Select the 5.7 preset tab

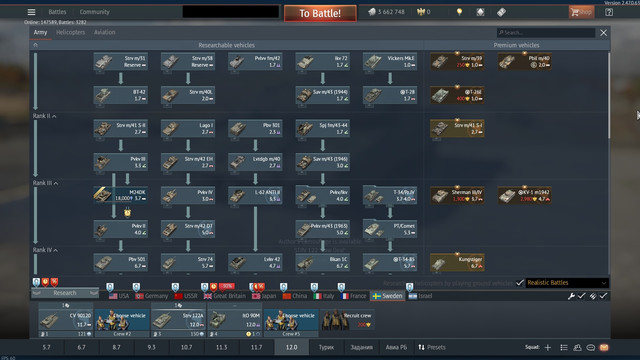47,347
